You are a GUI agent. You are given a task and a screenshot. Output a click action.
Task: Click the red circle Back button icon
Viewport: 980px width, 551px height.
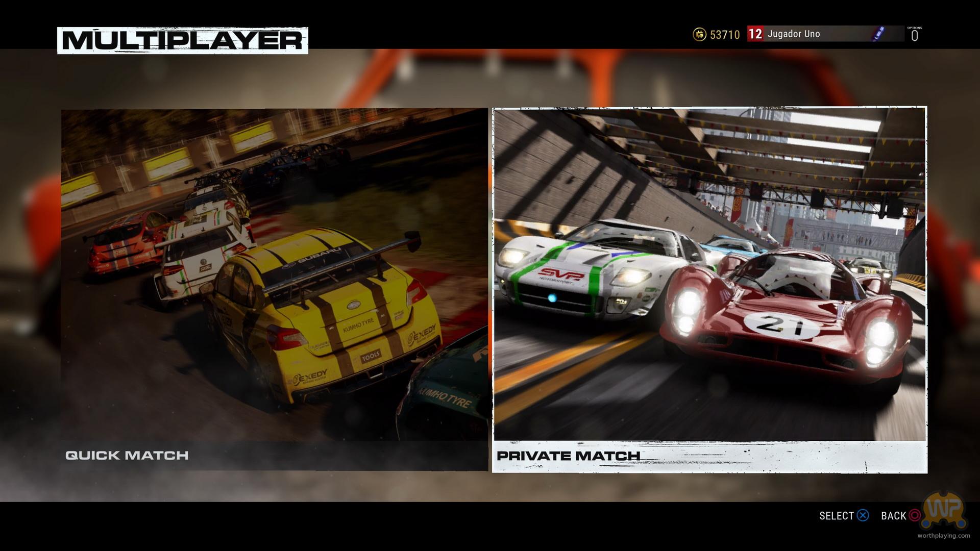[x=915, y=515]
